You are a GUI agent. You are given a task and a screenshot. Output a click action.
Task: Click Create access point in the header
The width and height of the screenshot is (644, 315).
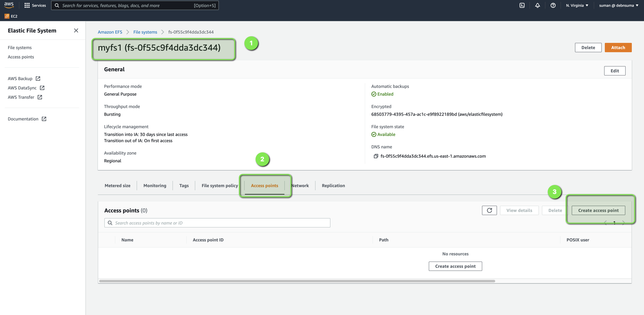(598, 210)
